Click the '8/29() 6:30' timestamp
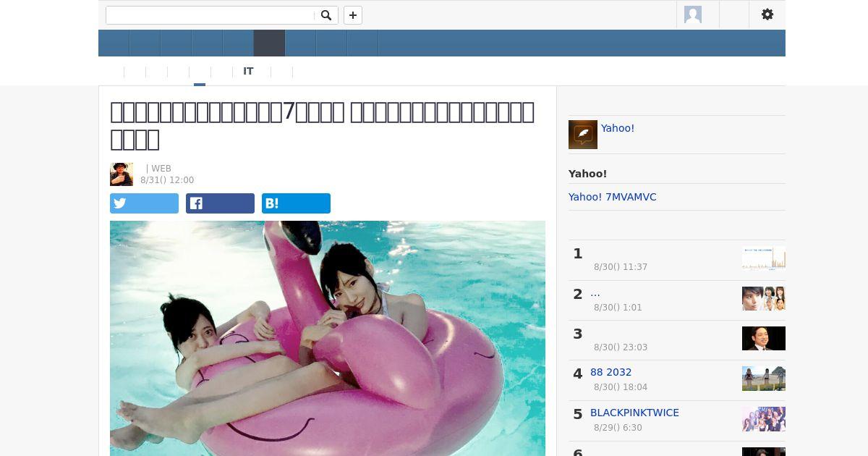The image size is (868, 456). click(618, 428)
